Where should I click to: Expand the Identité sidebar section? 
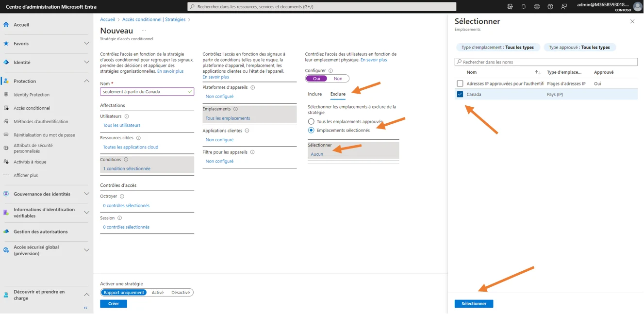(86, 62)
